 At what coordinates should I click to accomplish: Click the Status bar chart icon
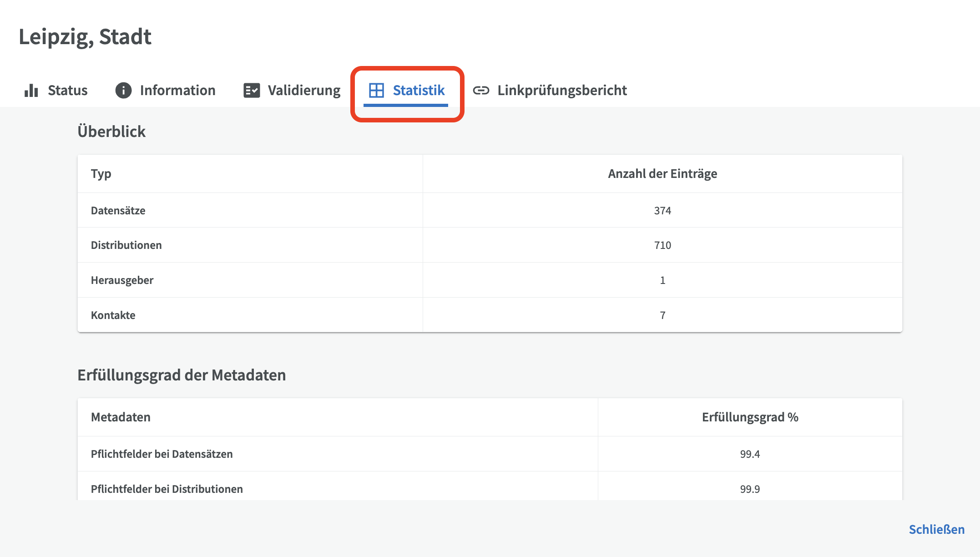(31, 91)
